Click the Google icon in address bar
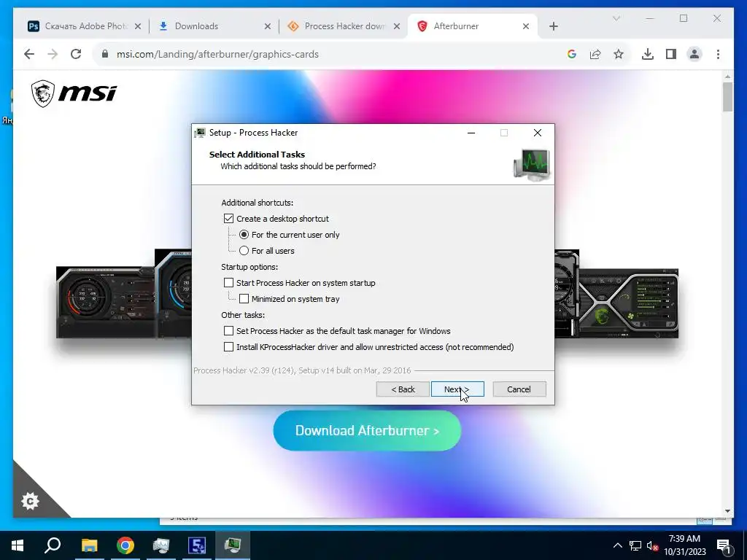The height and width of the screenshot is (560, 747). pyautogui.click(x=572, y=54)
